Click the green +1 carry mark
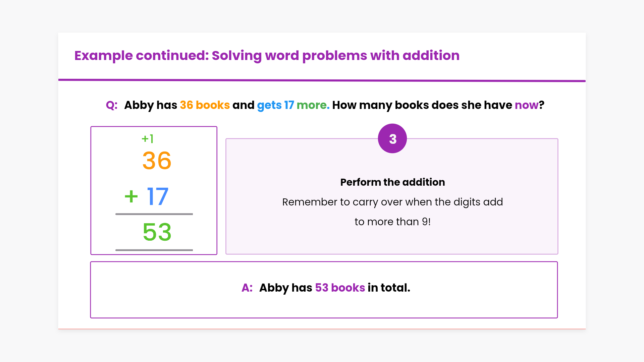644x362 pixels. [x=148, y=138]
